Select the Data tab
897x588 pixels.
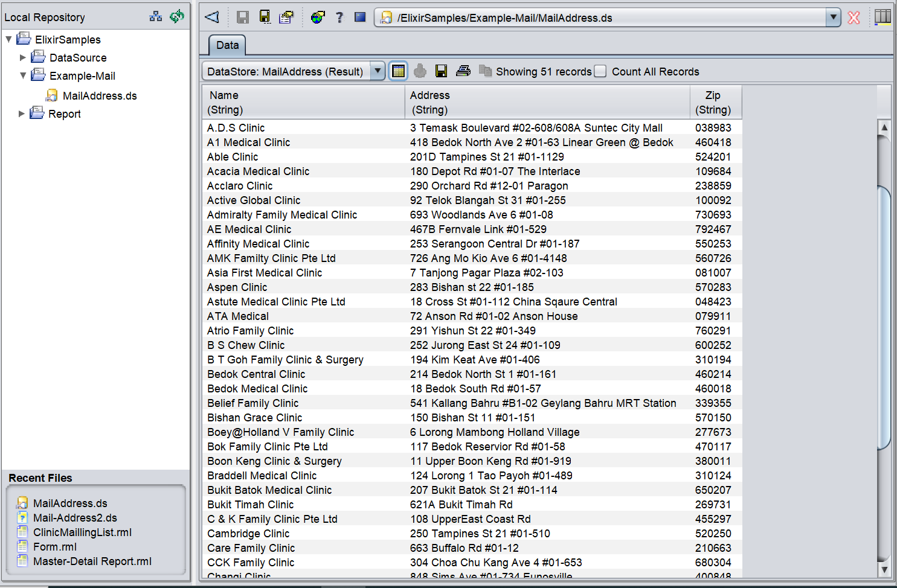point(227,45)
